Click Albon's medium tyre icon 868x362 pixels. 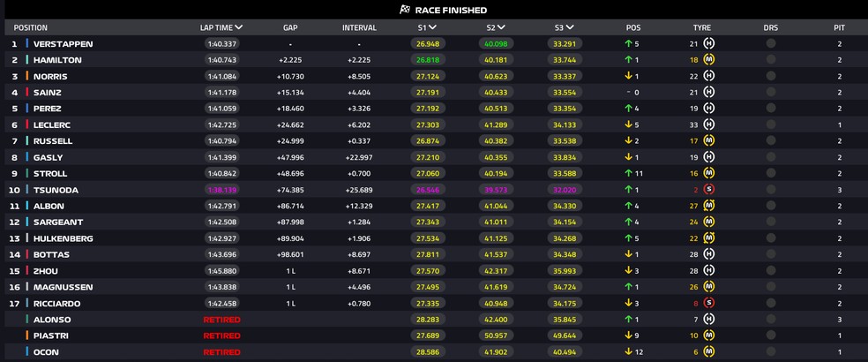tap(708, 206)
